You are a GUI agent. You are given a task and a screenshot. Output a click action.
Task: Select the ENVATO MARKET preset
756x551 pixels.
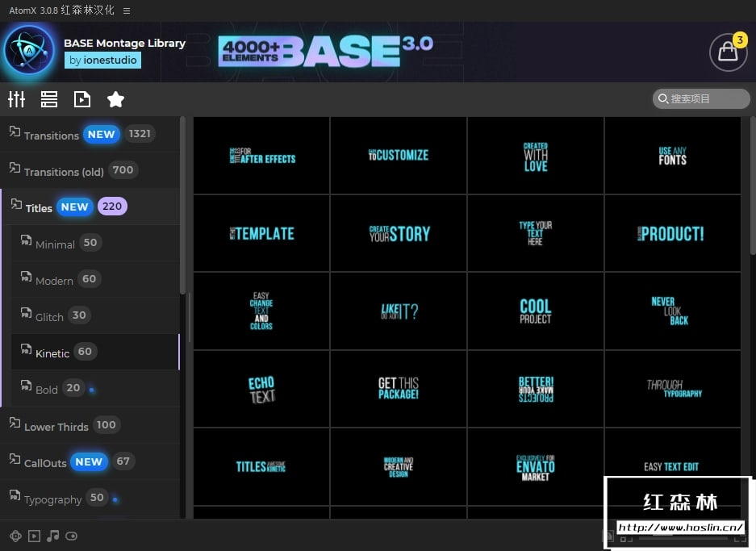(x=536, y=466)
